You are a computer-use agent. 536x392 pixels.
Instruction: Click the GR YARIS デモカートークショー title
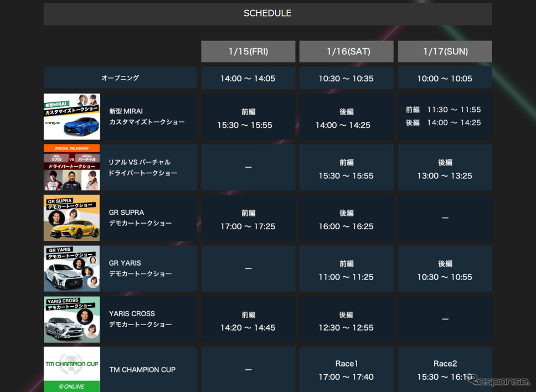(x=140, y=269)
